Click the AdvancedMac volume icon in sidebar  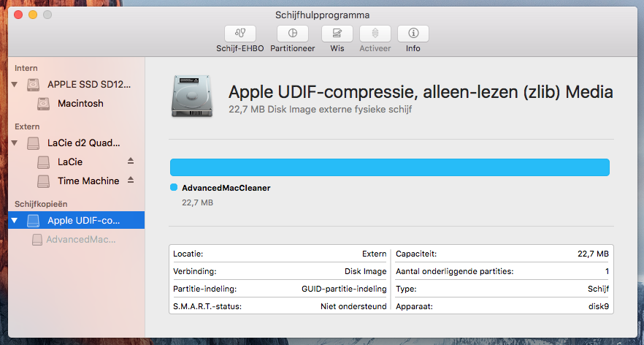coord(37,239)
